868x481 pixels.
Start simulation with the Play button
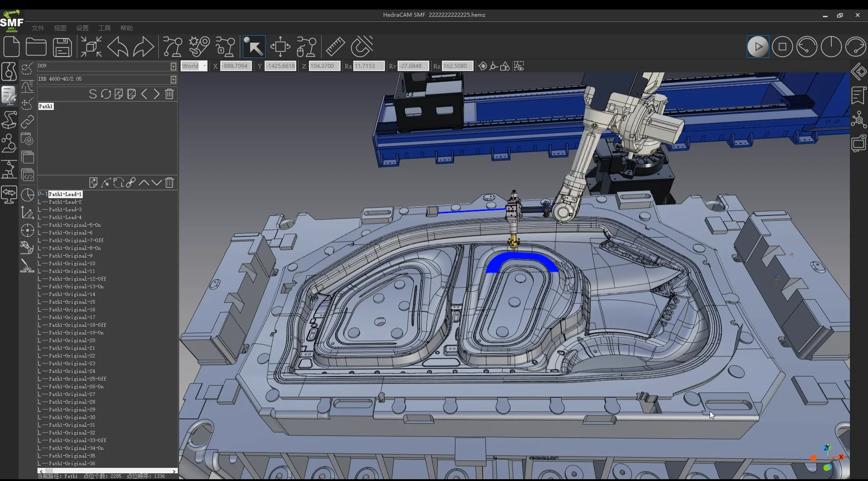point(758,47)
